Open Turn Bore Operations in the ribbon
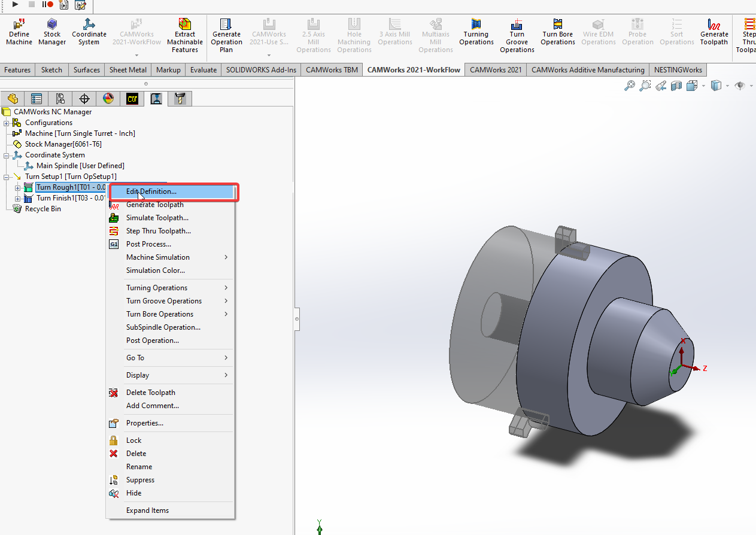 (558, 32)
